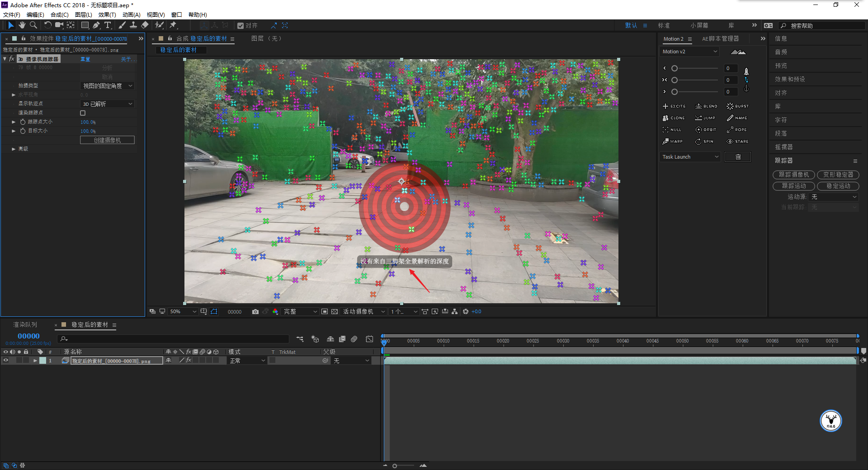Click the 跟踪摄像机 button

tap(794, 174)
